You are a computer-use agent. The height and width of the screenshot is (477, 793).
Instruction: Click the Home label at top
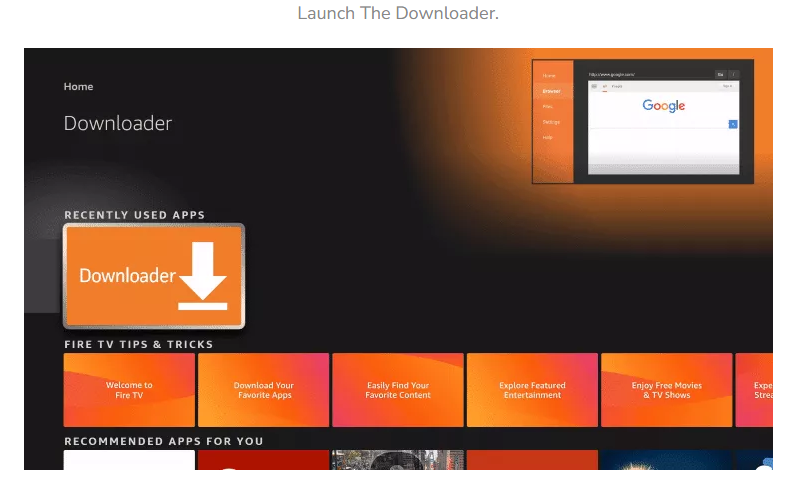tap(78, 86)
